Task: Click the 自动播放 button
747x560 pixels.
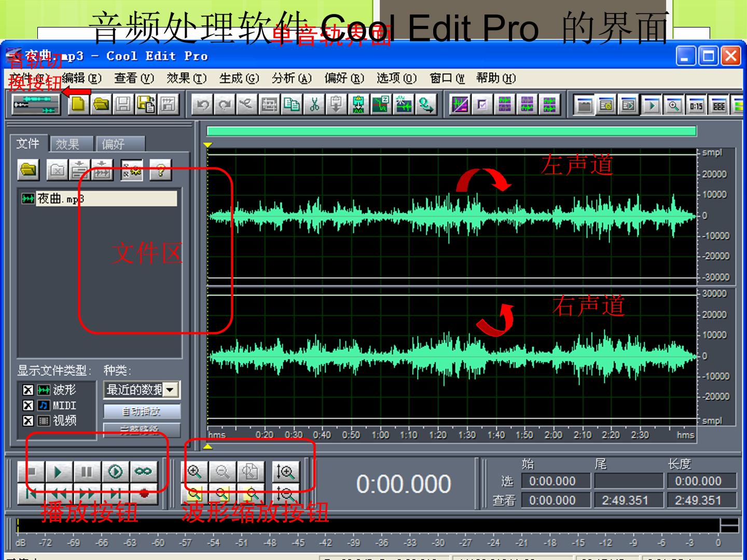Action: click(x=142, y=412)
